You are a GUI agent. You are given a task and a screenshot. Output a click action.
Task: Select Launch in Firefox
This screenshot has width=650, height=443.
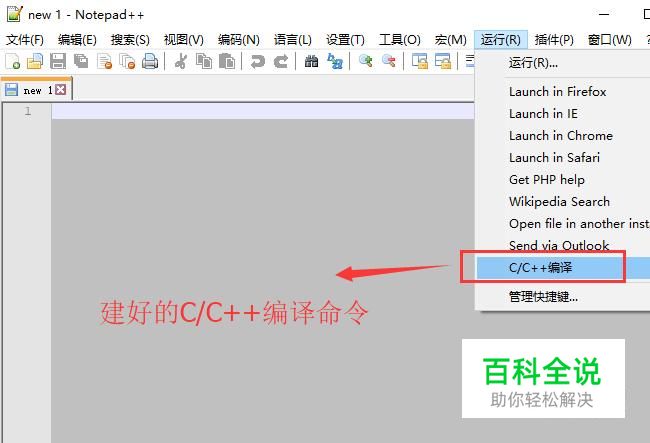pyautogui.click(x=563, y=92)
